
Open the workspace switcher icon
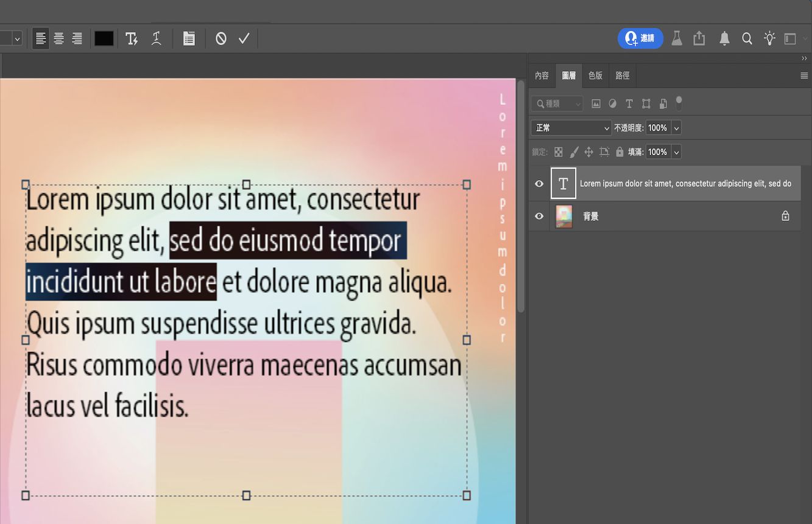point(790,38)
